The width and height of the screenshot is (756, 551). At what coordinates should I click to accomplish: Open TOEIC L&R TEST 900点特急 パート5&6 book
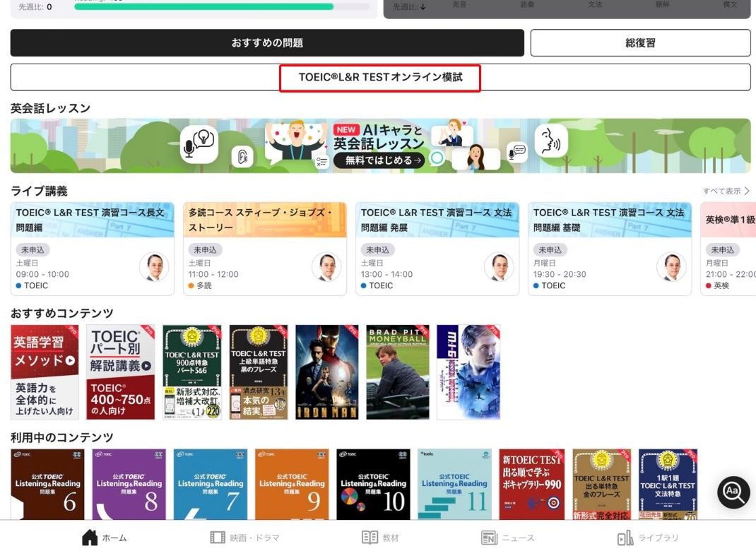tap(192, 372)
